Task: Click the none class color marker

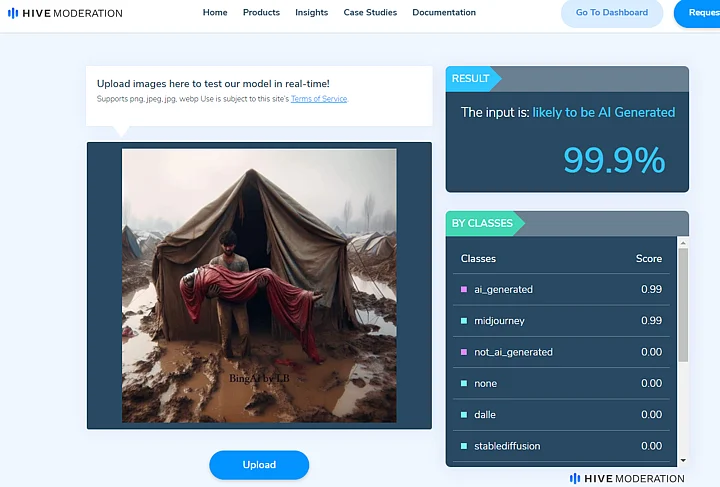Action: click(x=464, y=383)
